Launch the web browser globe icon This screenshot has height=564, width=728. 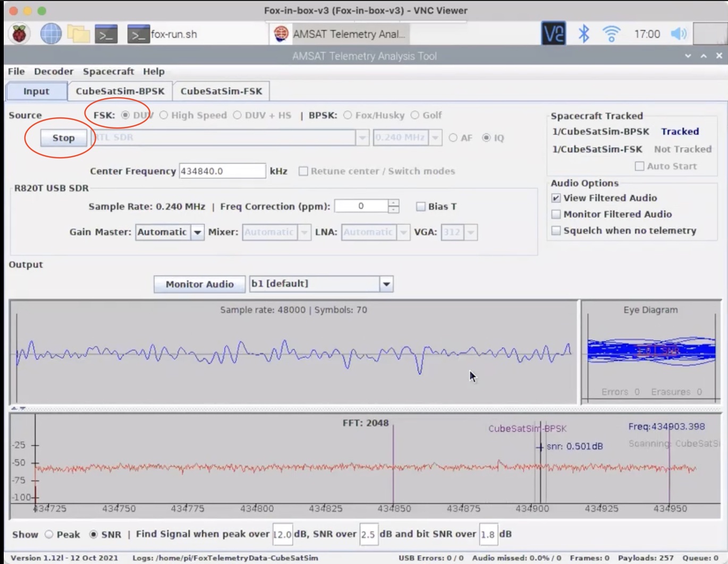point(51,34)
